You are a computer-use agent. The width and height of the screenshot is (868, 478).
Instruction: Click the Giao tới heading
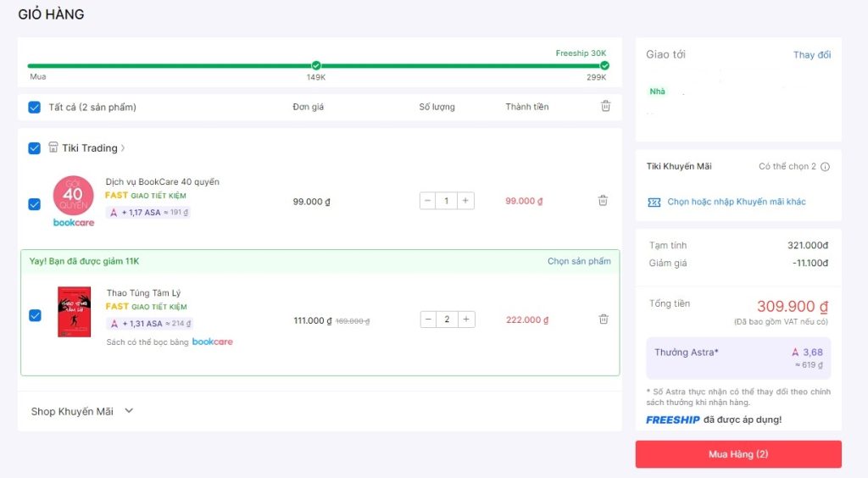(665, 54)
